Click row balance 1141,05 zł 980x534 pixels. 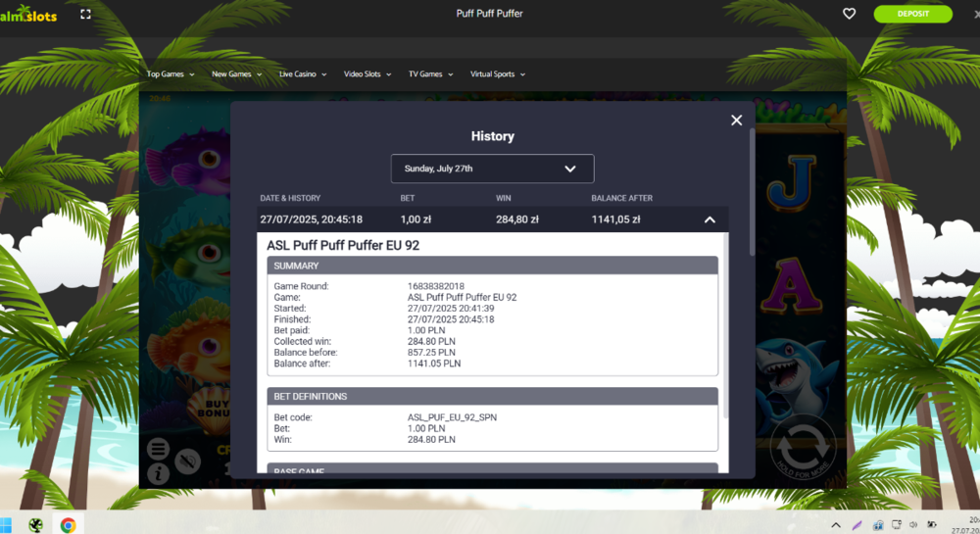tap(615, 219)
